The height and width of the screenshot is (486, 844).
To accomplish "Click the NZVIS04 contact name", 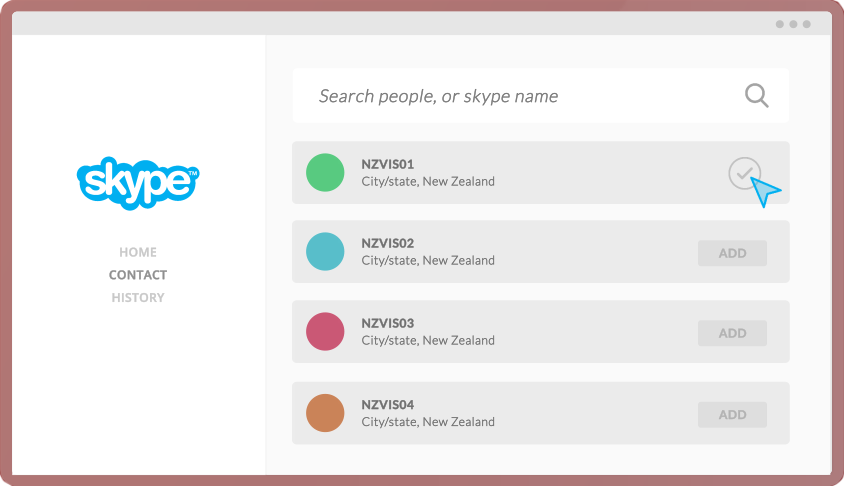I will (387, 404).
